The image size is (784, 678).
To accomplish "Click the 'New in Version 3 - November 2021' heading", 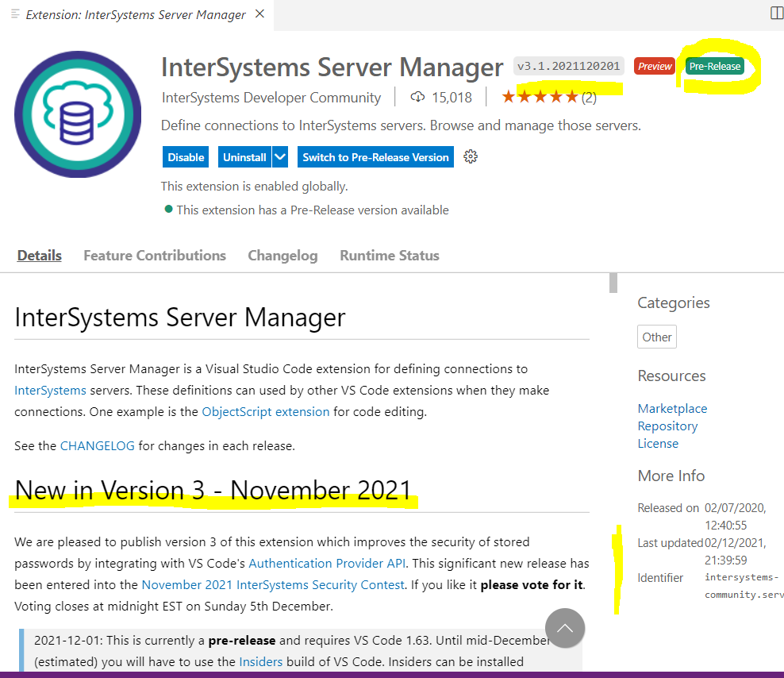I will click(213, 490).
